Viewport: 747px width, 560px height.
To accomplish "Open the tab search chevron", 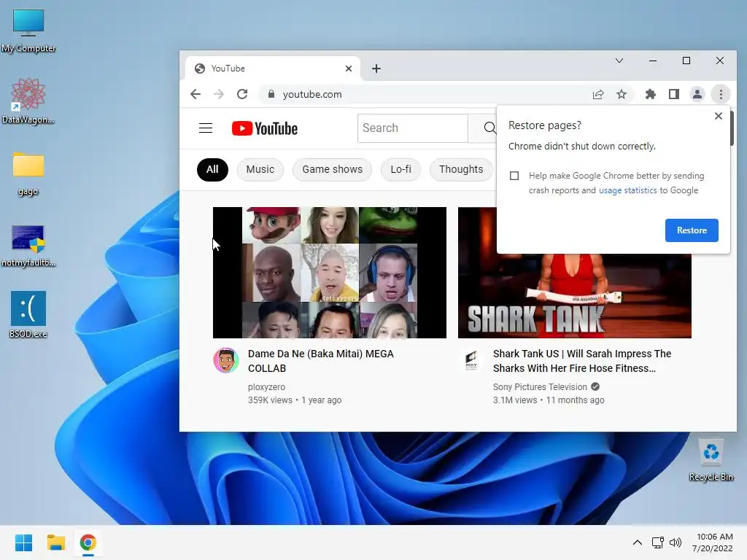I will tap(619, 61).
